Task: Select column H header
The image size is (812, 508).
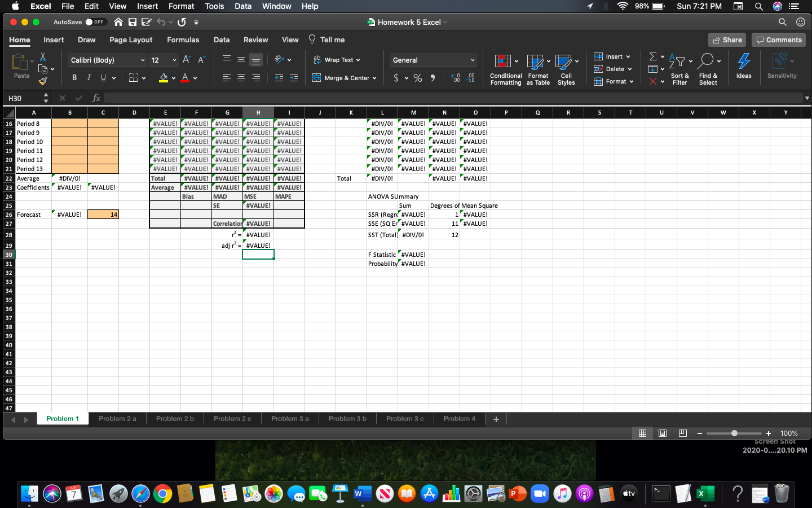Action: pos(258,112)
